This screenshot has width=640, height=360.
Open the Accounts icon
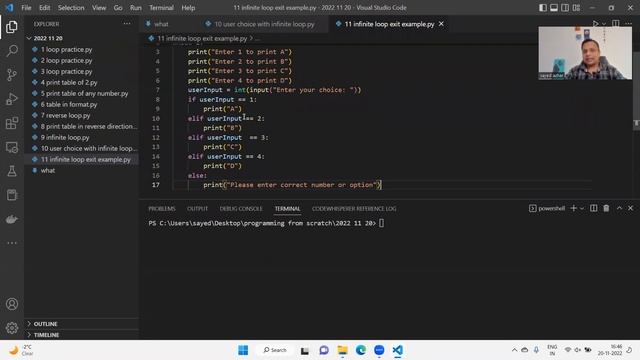coord(12,304)
